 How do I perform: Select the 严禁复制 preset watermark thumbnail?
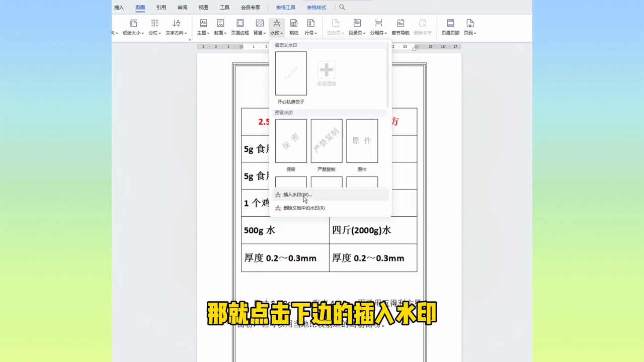[x=327, y=141]
